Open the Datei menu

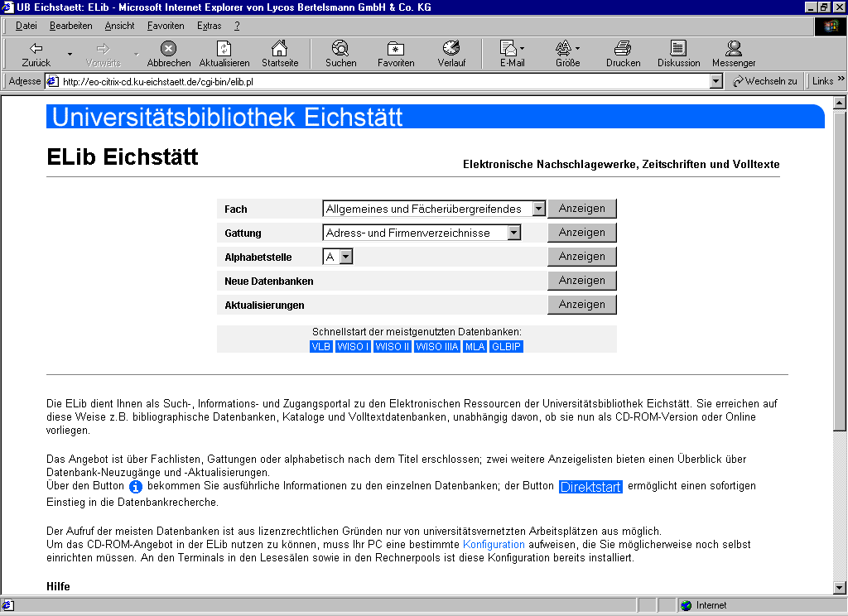pos(26,26)
